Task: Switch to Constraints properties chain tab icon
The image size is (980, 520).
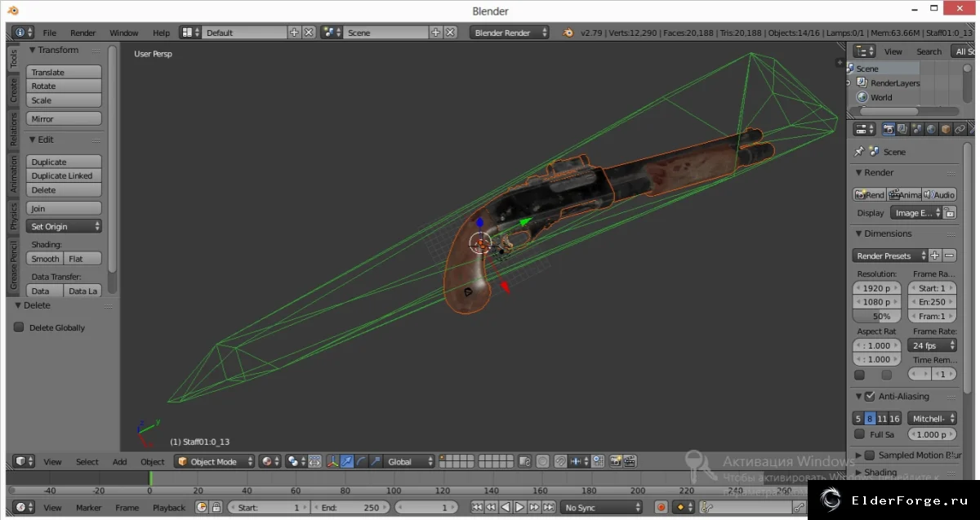Action: pyautogui.click(x=960, y=129)
